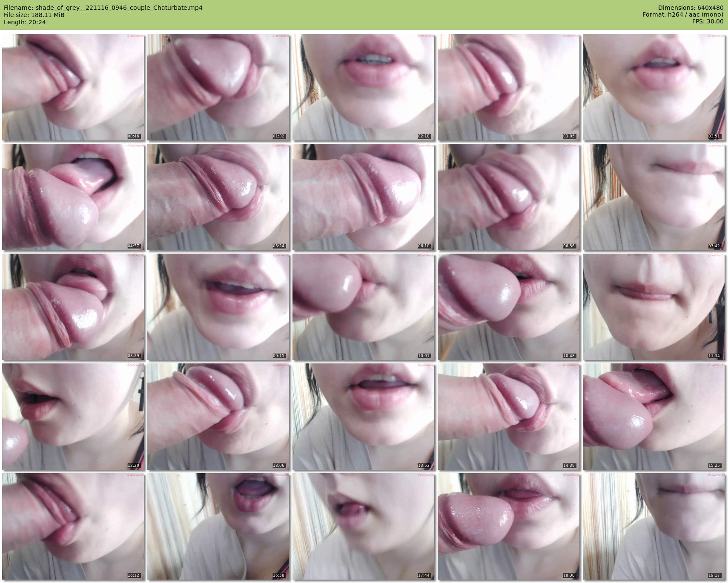Viewport: 728px width, 583px height.
Task: Pick the preview frame at 15:25
Action: (x=654, y=417)
